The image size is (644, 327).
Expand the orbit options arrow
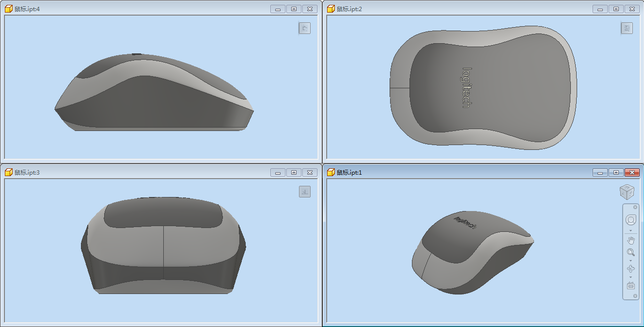(x=630, y=278)
